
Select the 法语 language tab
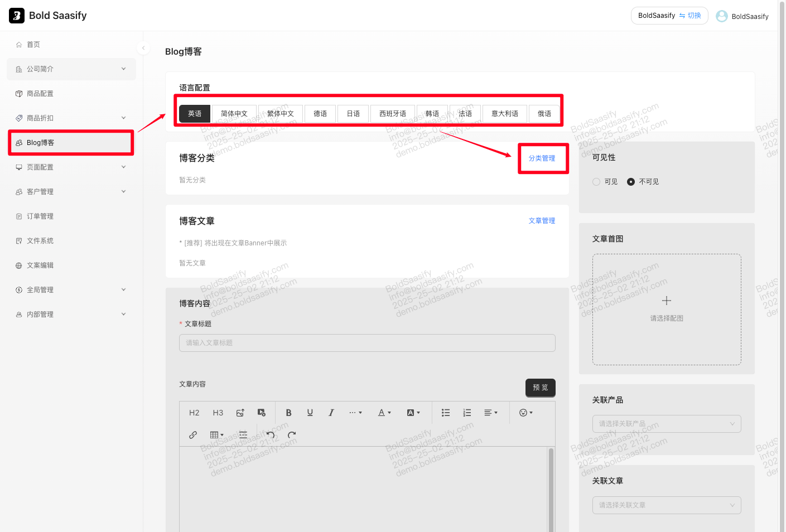(x=465, y=114)
